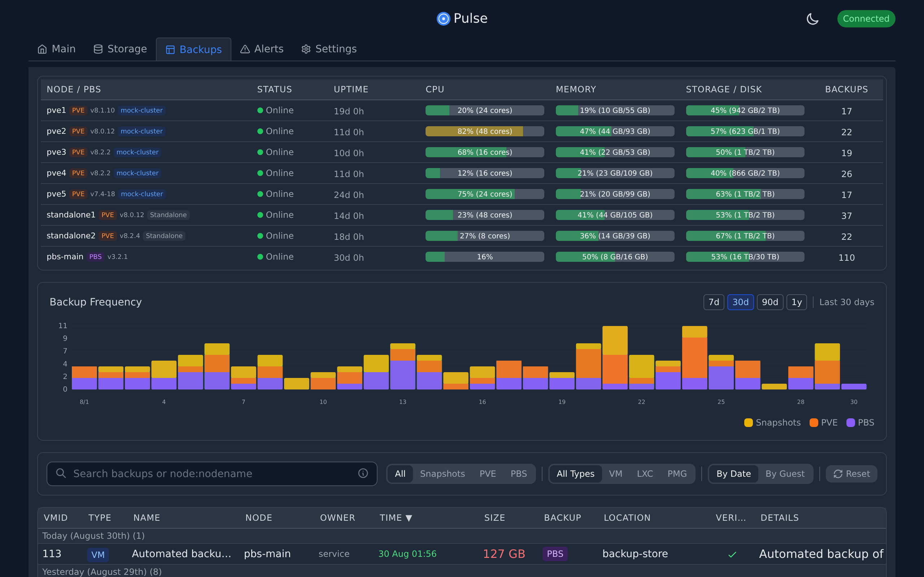The height and width of the screenshot is (577, 924).
Task: Click the By Guest grouping button
Action: coord(785,474)
